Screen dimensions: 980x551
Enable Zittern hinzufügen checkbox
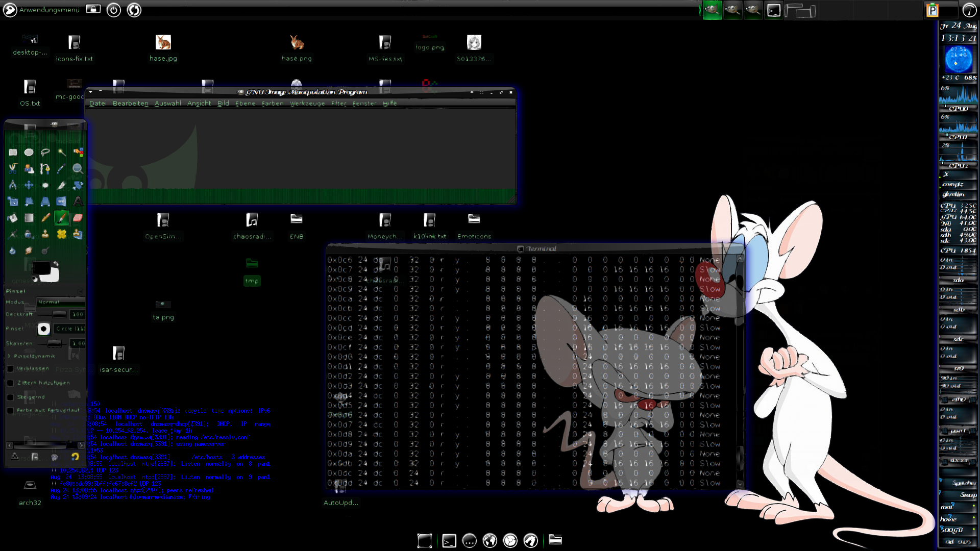10,383
